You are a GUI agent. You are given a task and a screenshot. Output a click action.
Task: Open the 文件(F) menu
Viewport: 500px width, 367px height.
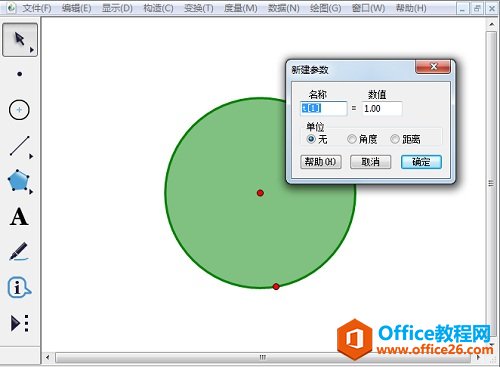[37, 8]
